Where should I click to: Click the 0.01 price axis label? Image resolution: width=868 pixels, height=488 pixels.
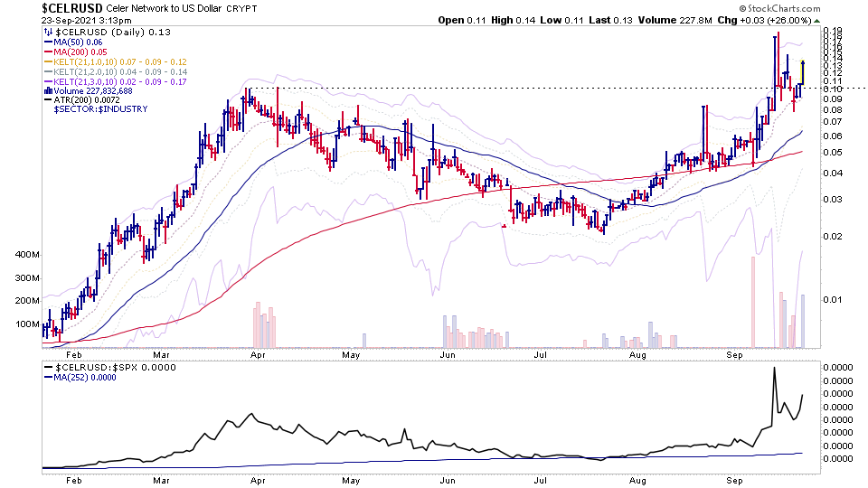pos(833,299)
